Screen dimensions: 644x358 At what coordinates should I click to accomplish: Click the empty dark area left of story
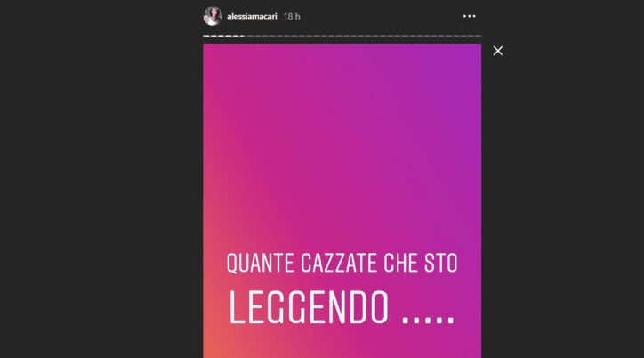[x=101, y=179]
